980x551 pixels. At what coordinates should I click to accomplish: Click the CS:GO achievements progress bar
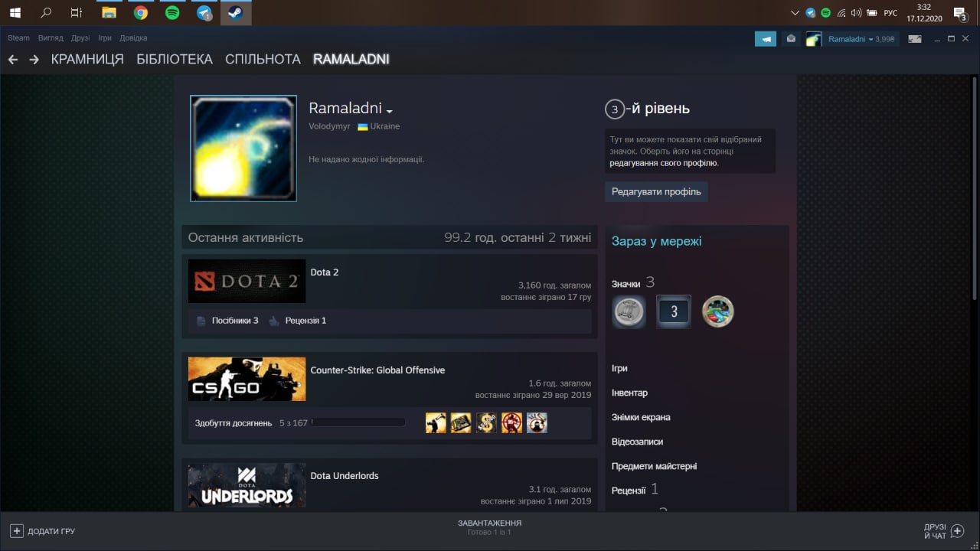pos(358,422)
